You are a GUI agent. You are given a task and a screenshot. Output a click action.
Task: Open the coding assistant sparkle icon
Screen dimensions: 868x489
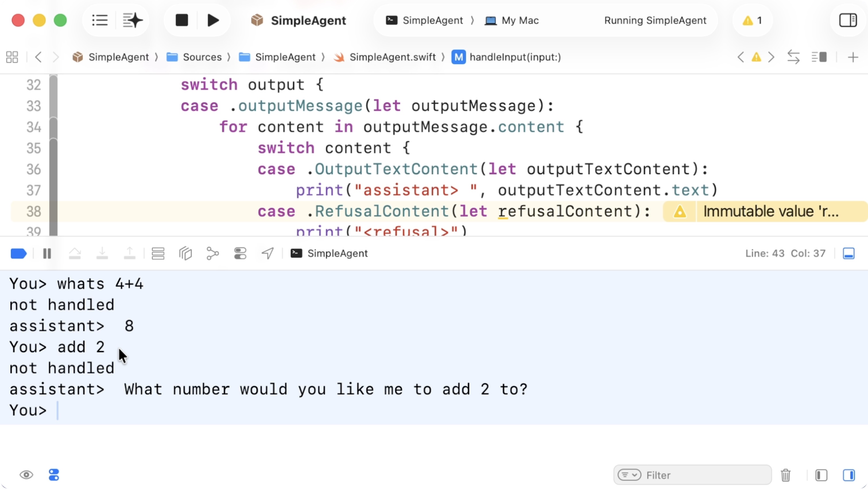pyautogui.click(x=132, y=20)
